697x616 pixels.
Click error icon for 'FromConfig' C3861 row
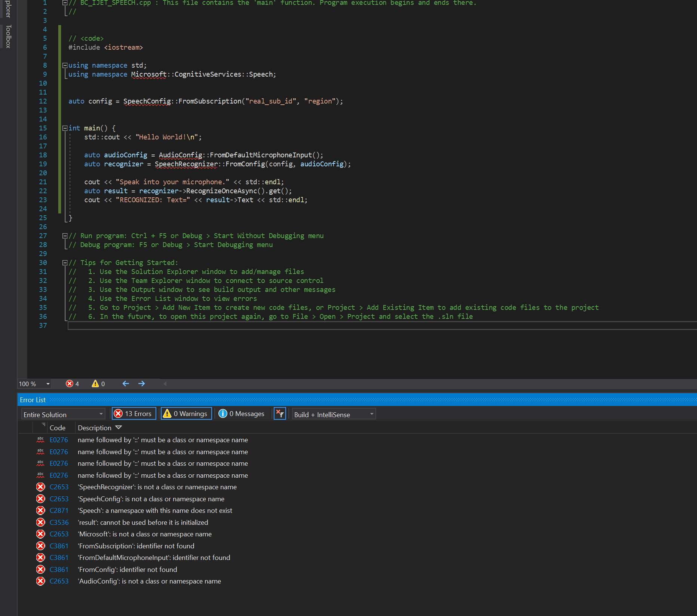pyautogui.click(x=40, y=569)
